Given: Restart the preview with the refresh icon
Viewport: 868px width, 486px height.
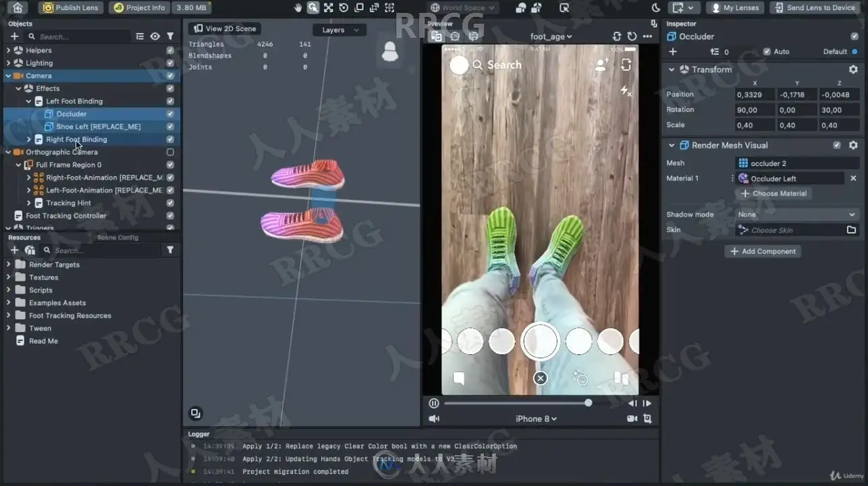Looking at the screenshot, I should 632,36.
